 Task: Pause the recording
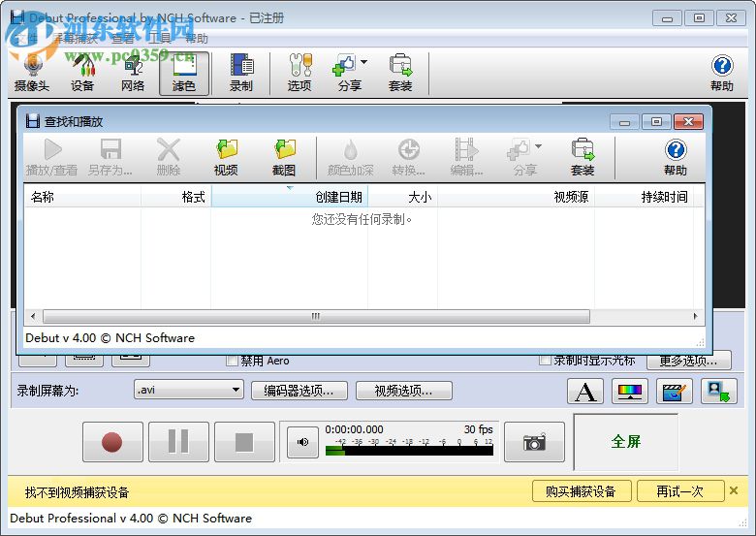pos(178,442)
